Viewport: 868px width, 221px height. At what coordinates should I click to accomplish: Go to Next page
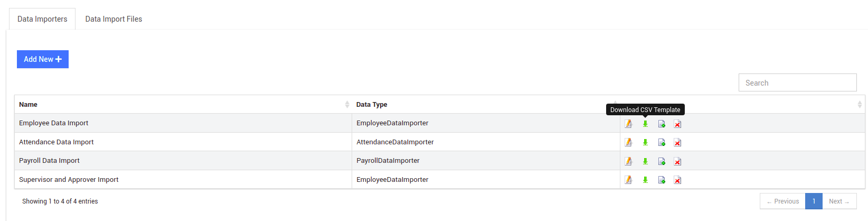tap(839, 201)
